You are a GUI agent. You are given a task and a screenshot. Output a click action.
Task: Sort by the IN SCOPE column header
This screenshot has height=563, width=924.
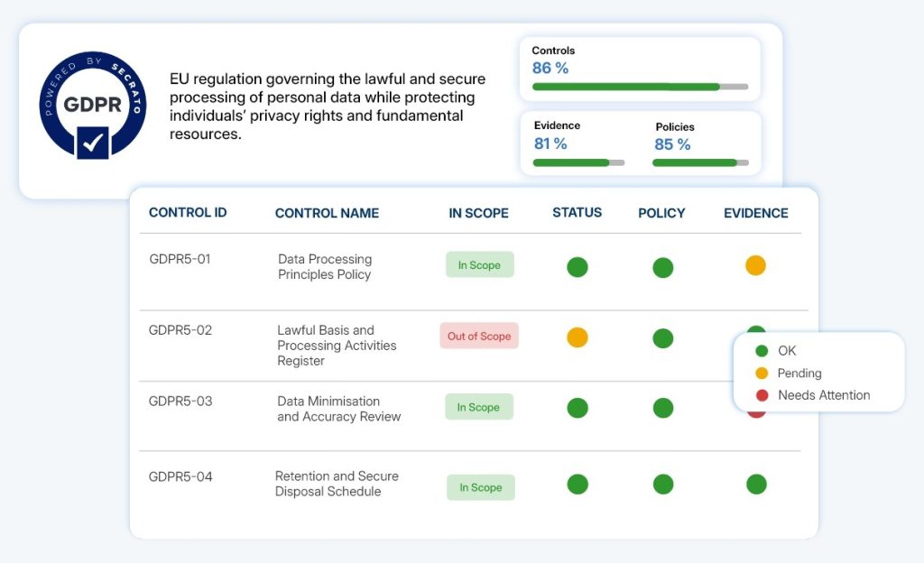point(478,213)
